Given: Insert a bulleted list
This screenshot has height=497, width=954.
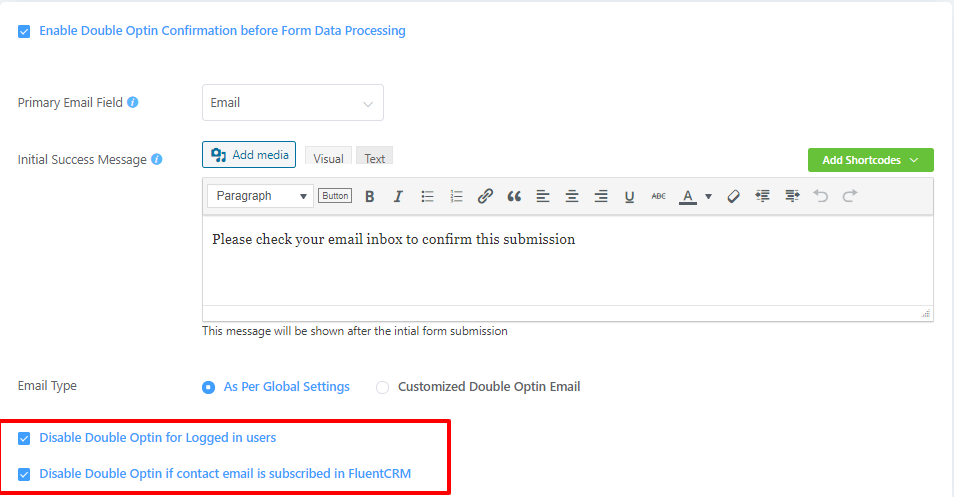Looking at the screenshot, I should pyautogui.click(x=427, y=197).
